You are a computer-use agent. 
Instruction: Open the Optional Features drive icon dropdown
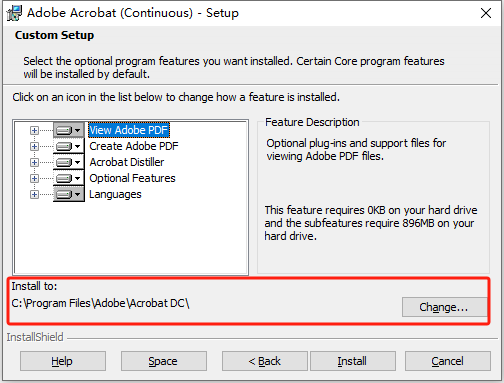(69, 178)
